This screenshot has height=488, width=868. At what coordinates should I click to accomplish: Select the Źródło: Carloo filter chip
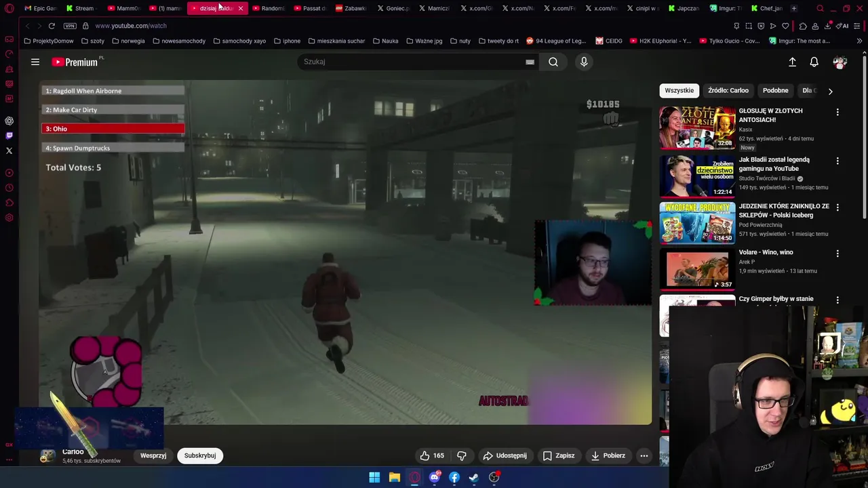(728, 90)
